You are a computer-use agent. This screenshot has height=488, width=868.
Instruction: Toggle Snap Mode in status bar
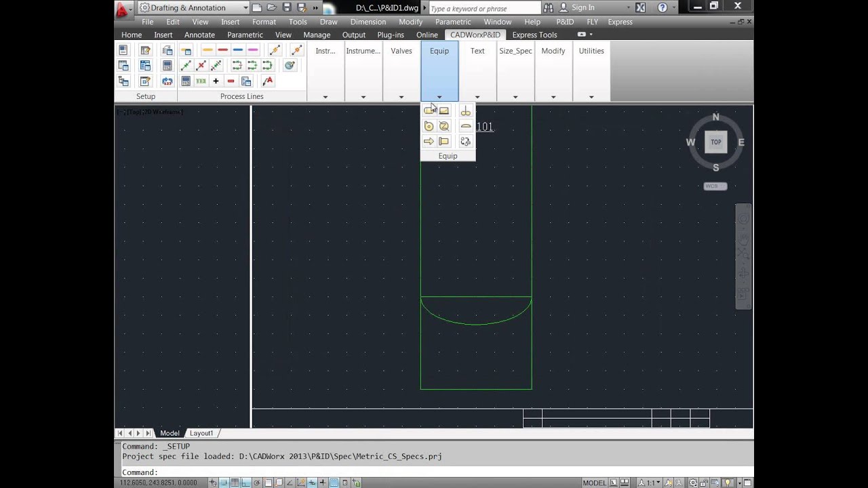pyautogui.click(x=224, y=483)
